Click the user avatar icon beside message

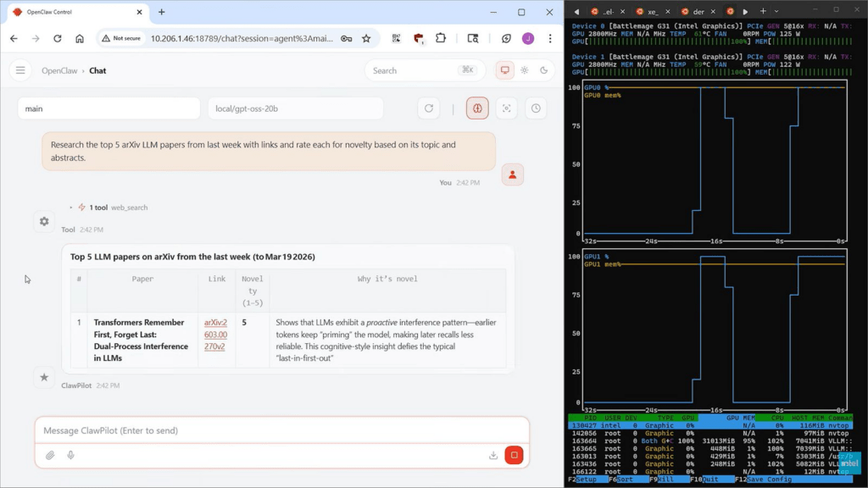pyautogui.click(x=513, y=175)
